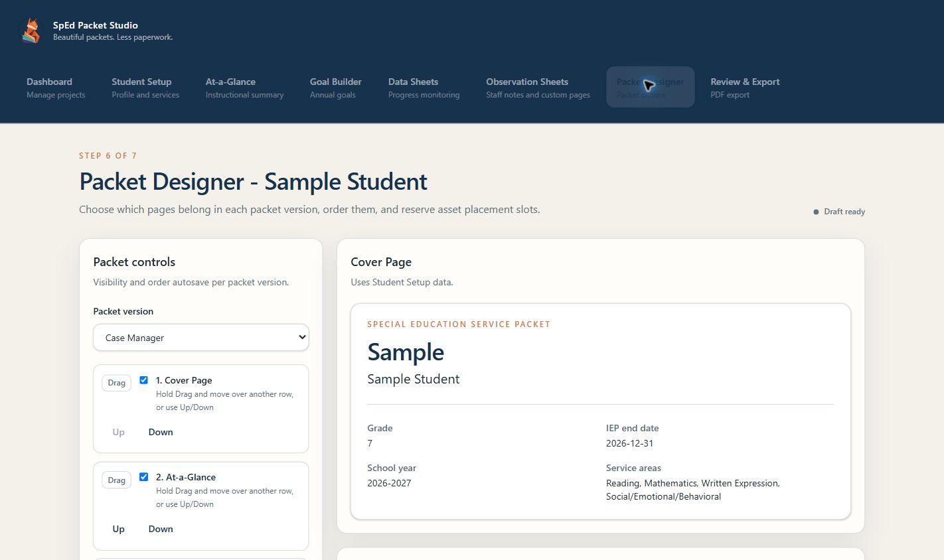Click the 'Uses Student Setup data.' note

402,282
